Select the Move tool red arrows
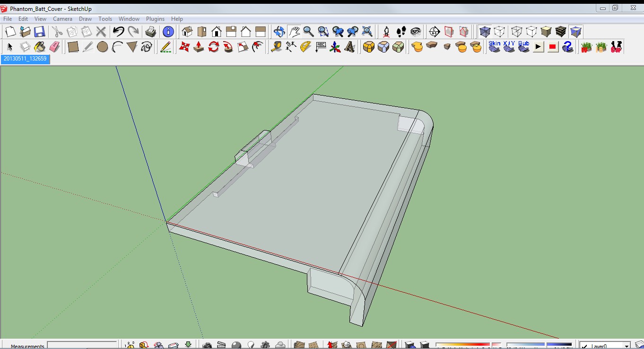This screenshot has height=349, width=644. pyautogui.click(x=184, y=47)
